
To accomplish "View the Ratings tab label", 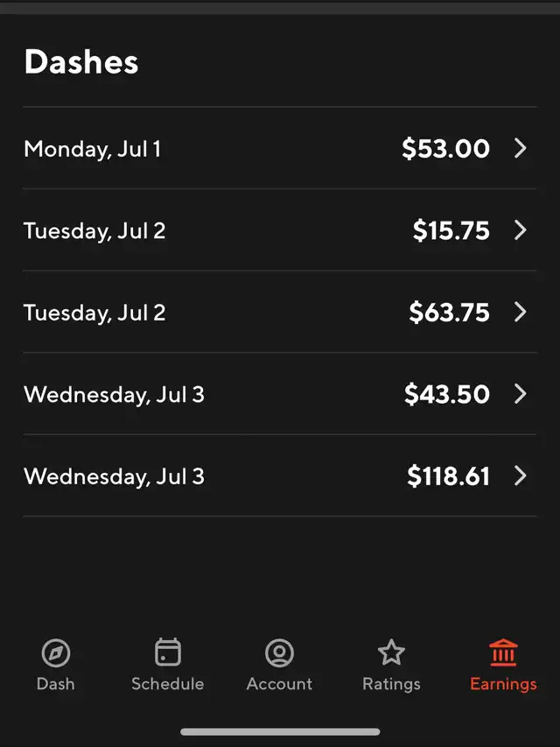I will pos(391,685).
